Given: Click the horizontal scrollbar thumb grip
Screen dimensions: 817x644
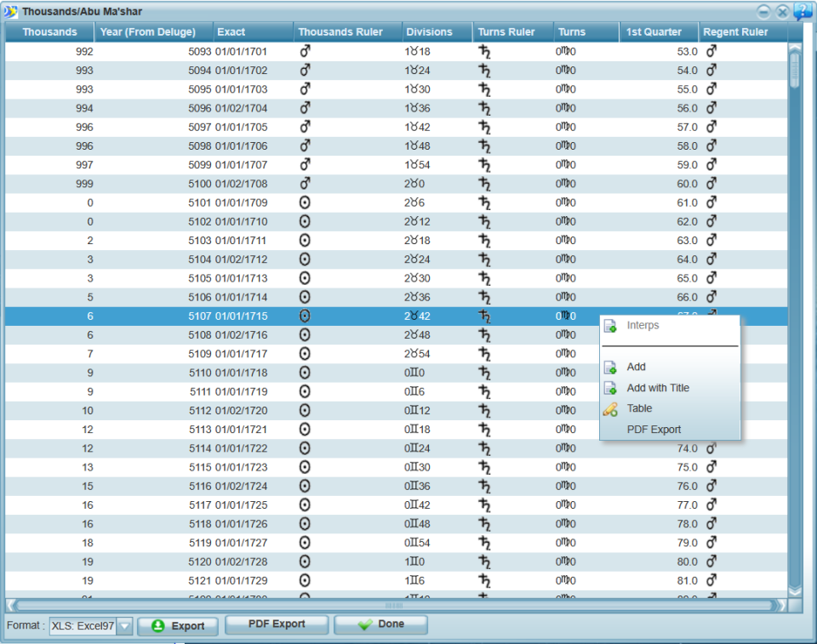Looking at the screenshot, I should click(x=394, y=606).
